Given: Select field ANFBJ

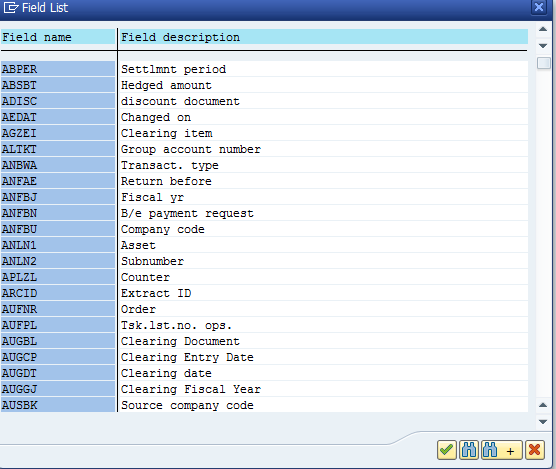Looking at the screenshot, I should (x=58, y=197).
